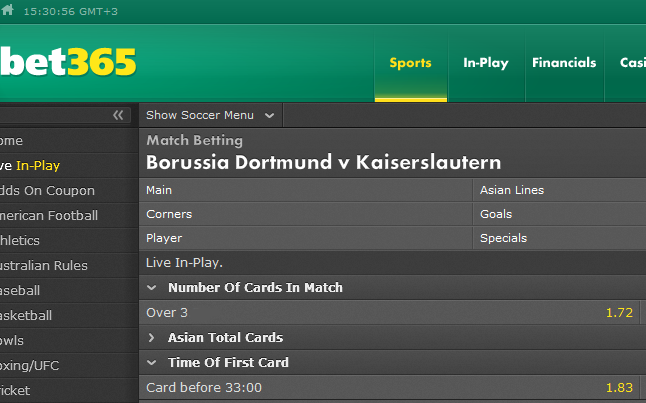Open Live In-Play in the sidebar
This screenshot has width=646, height=403.
click(x=30, y=166)
